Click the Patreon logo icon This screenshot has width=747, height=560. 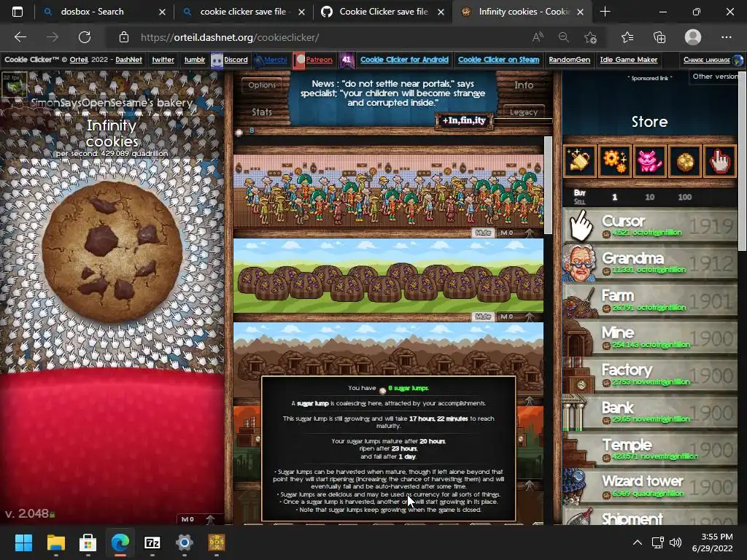click(299, 60)
